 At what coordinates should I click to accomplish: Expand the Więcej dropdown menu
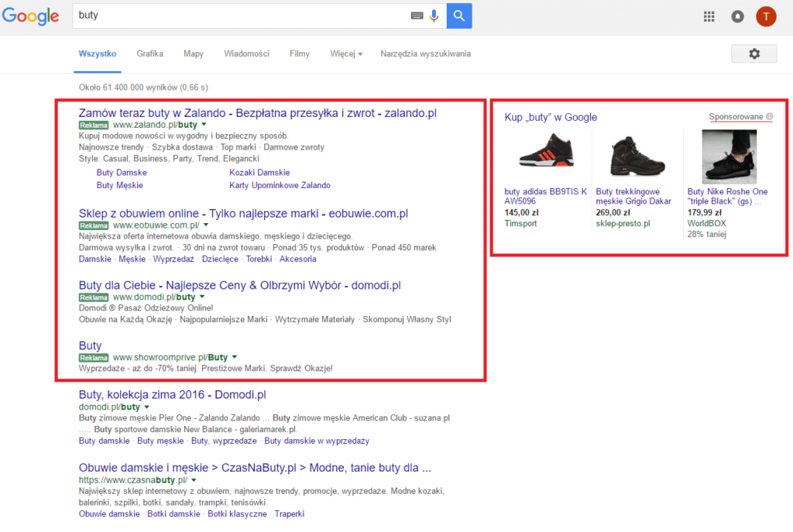(x=346, y=53)
